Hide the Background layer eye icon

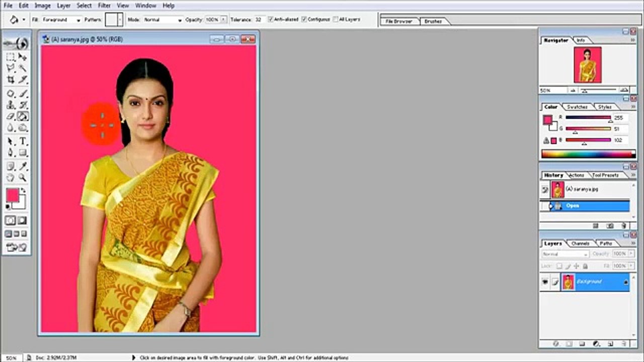pyautogui.click(x=545, y=283)
